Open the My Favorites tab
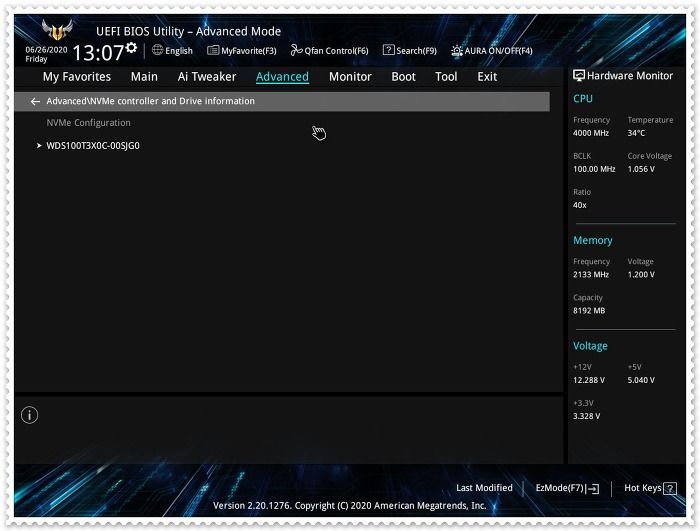Image resolution: width=700 pixels, height=531 pixels. coord(77,77)
